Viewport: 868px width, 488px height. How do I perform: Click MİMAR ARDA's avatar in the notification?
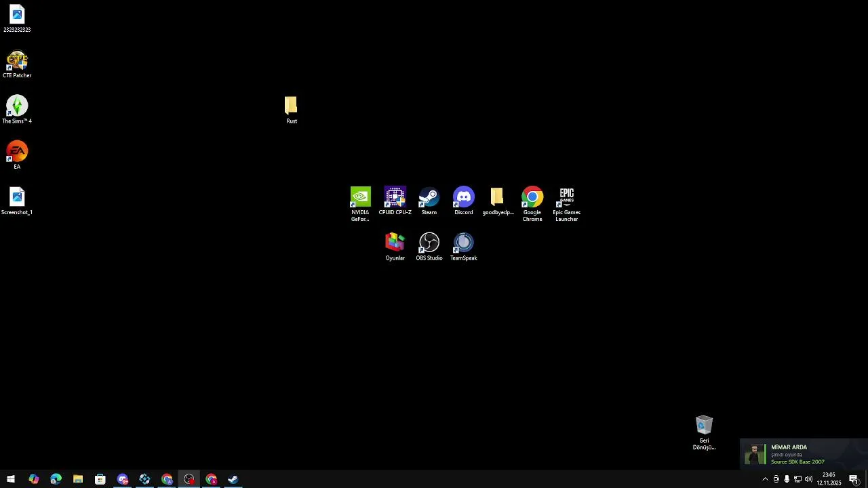(x=755, y=454)
